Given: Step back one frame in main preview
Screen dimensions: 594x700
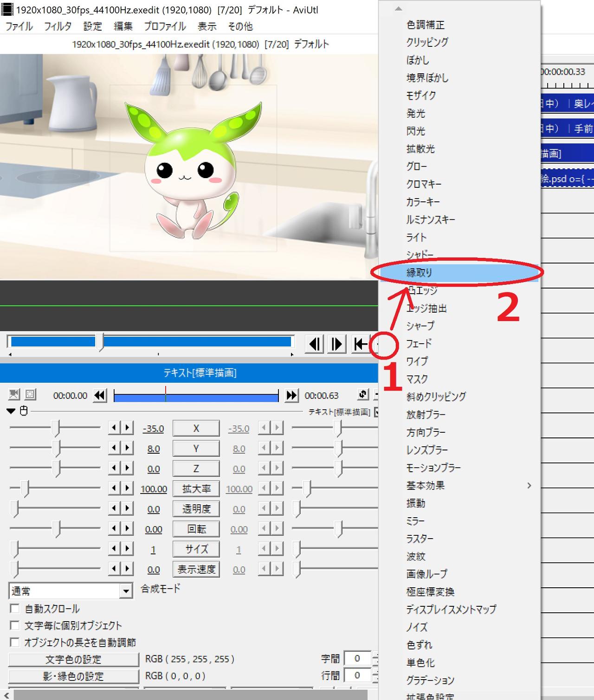Looking at the screenshot, I should 315,344.
